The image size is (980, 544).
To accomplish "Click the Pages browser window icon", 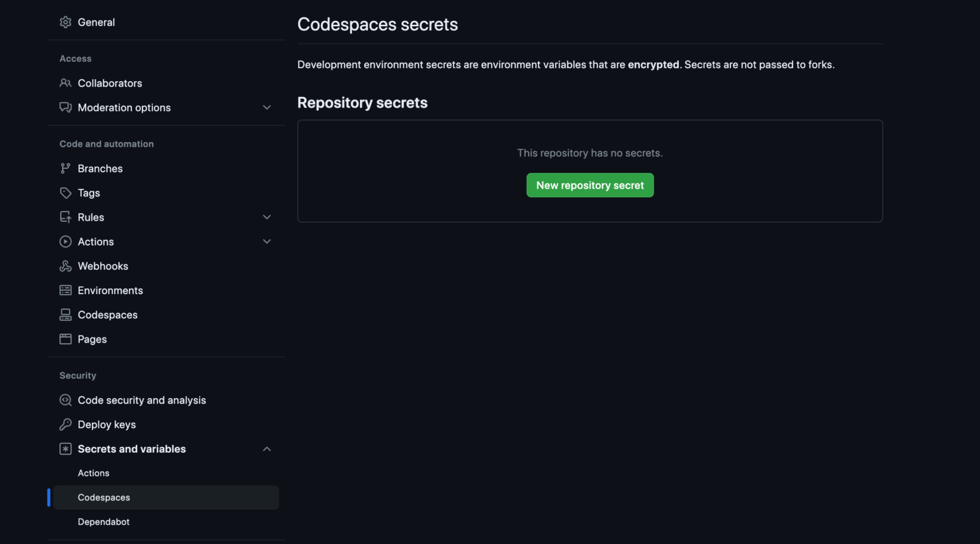I will point(66,339).
